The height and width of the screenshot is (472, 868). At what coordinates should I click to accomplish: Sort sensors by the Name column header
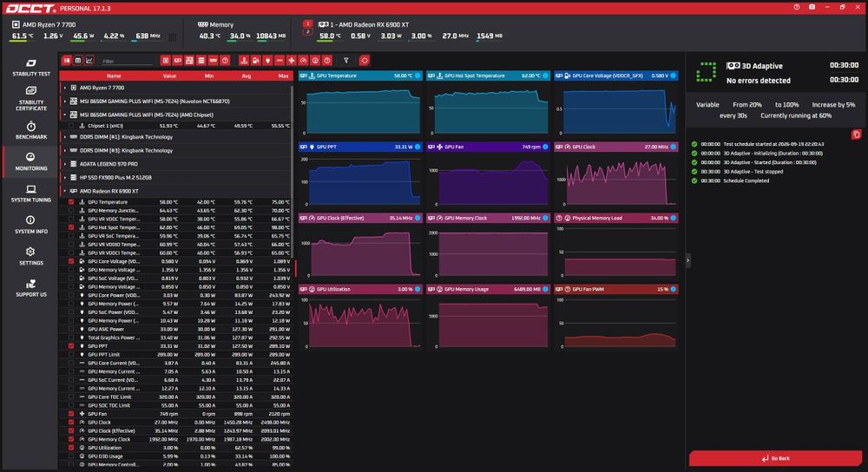coord(114,75)
